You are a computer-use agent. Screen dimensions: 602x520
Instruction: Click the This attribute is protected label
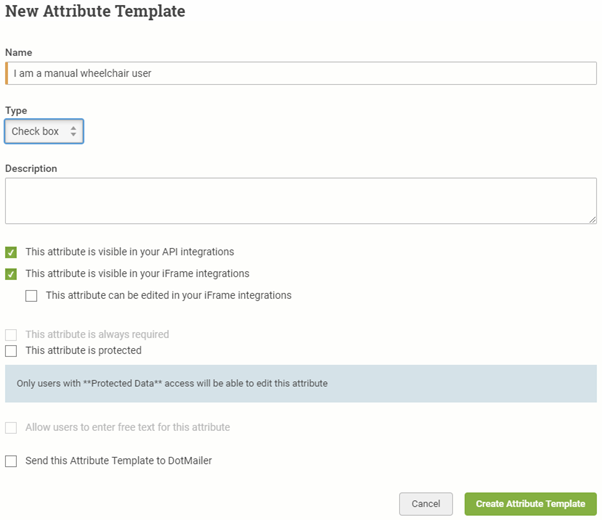click(84, 350)
